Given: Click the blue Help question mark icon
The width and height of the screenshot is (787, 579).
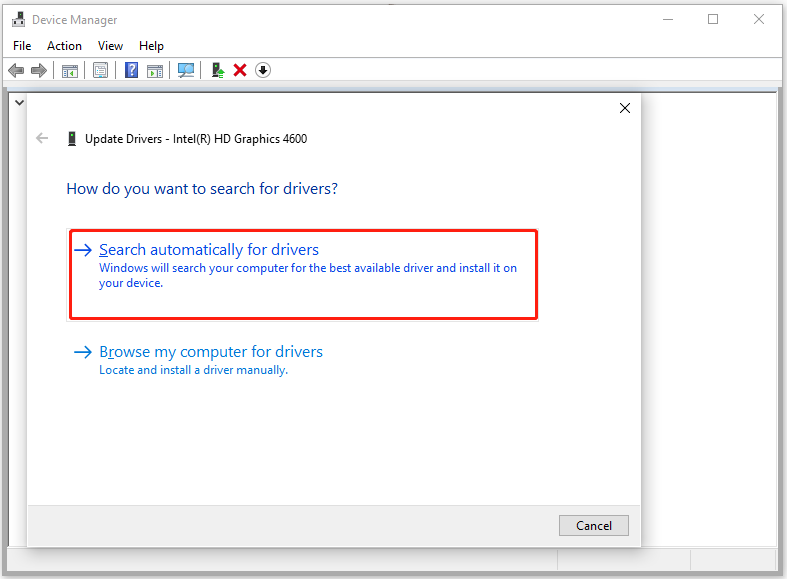Looking at the screenshot, I should coord(131,70).
